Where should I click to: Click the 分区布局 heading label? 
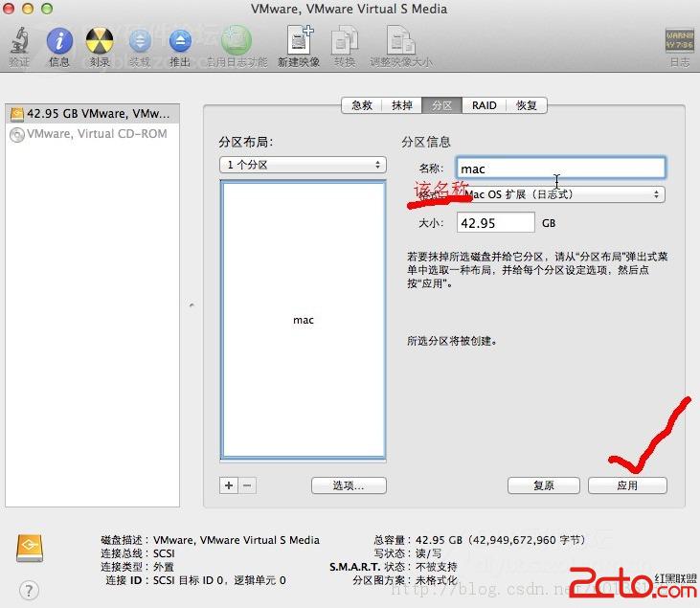[x=245, y=142]
